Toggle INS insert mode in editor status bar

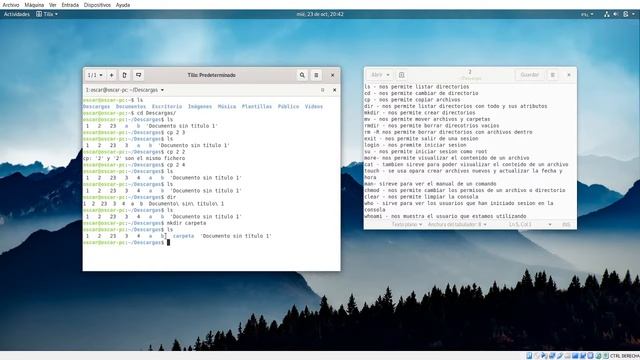[x=566, y=224]
